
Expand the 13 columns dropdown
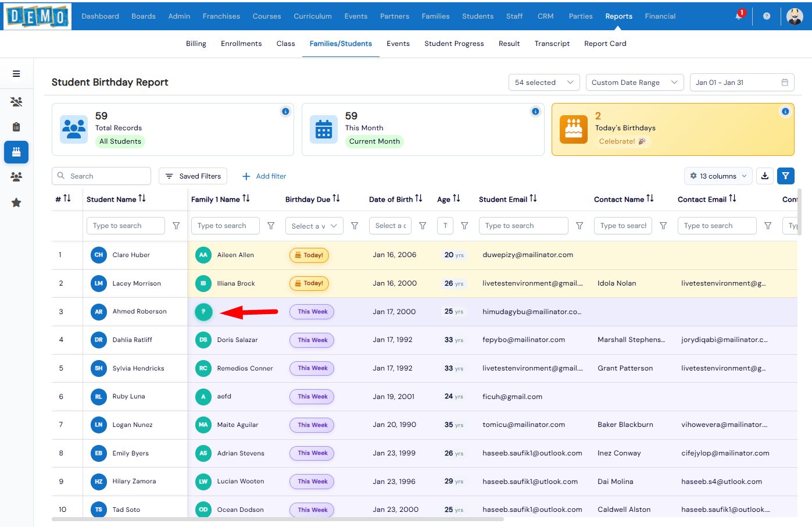coord(718,176)
